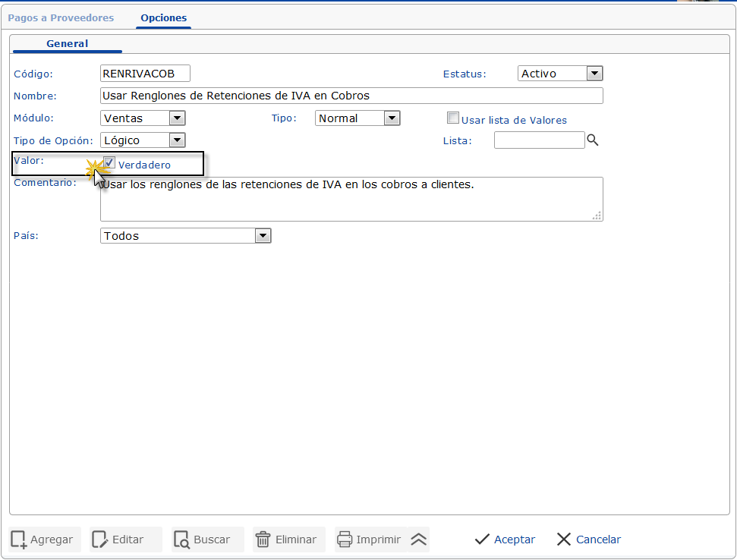Click the Cancelar X icon

click(563, 539)
